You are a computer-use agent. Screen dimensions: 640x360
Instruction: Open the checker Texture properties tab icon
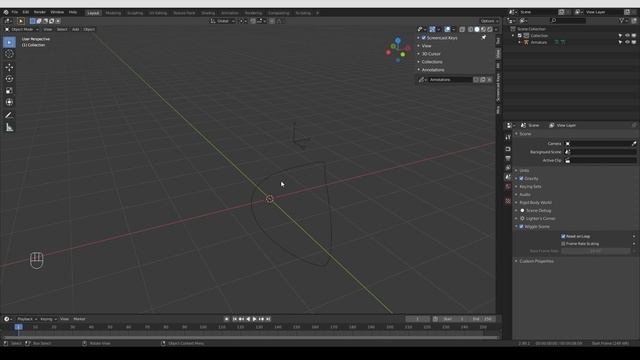point(508,201)
